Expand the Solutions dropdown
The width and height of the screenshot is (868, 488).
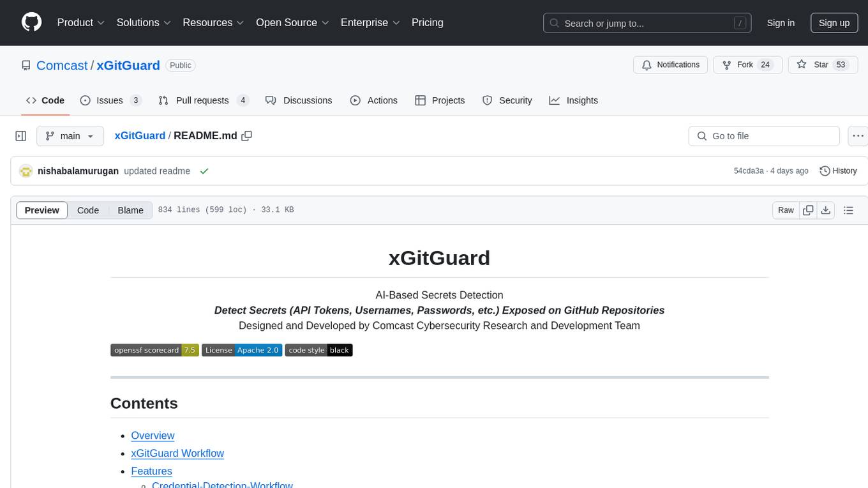[144, 22]
